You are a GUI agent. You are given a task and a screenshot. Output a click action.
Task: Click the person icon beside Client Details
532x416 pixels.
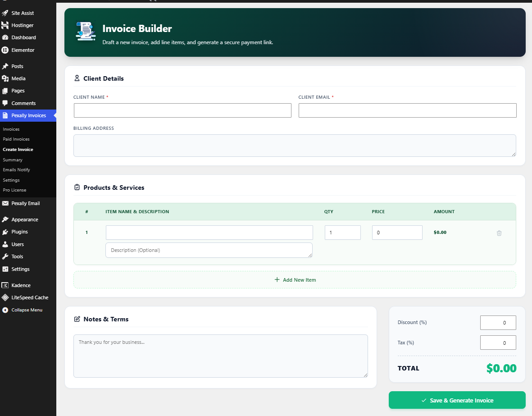point(77,78)
